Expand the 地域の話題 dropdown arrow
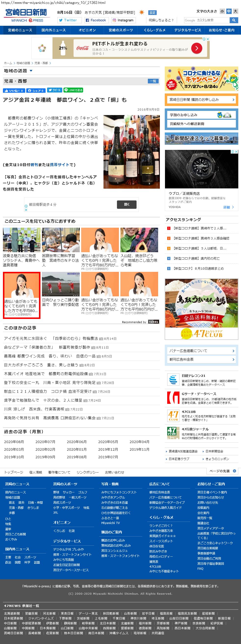Image resolution: width=241 pixels, height=644 pixels. point(31,71)
